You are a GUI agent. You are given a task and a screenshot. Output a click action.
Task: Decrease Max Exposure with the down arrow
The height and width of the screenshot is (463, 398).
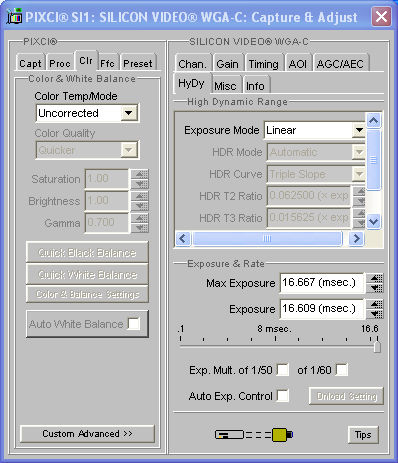pos(375,288)
